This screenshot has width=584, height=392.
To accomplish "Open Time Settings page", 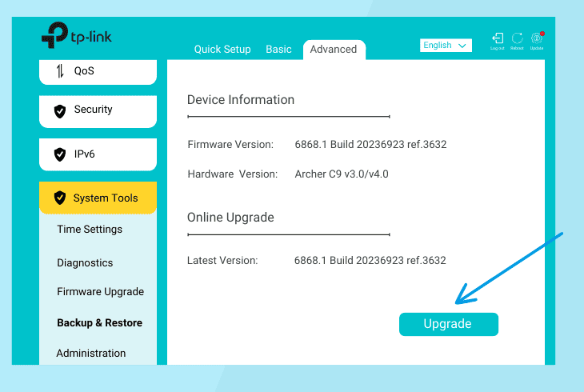I will point(90,229).
